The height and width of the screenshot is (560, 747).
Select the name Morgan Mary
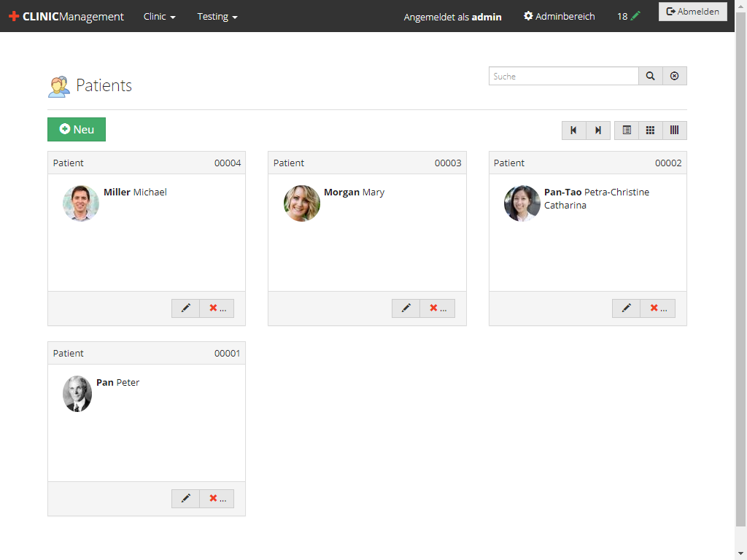tap(354, 192)
